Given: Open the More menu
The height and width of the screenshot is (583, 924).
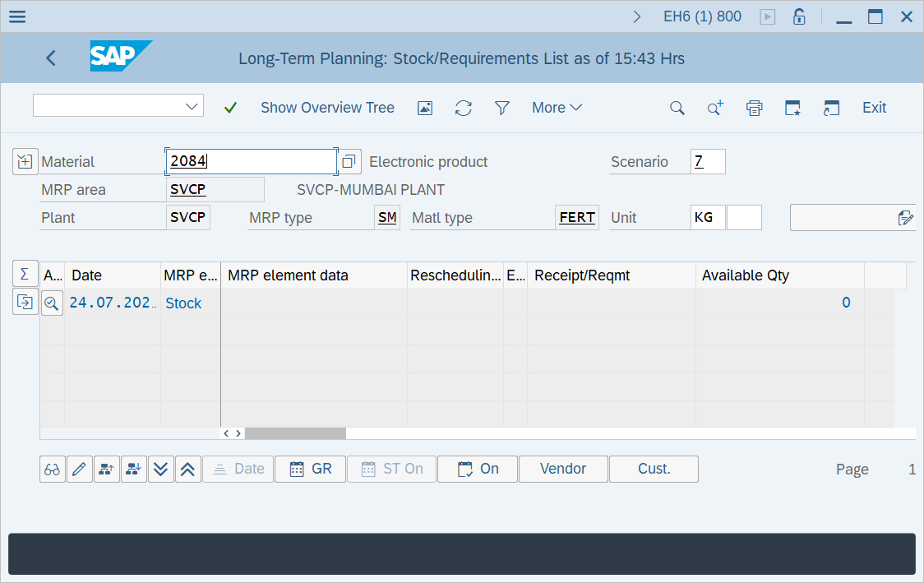Looking at the screenshot, I should (x=557, y=108).
